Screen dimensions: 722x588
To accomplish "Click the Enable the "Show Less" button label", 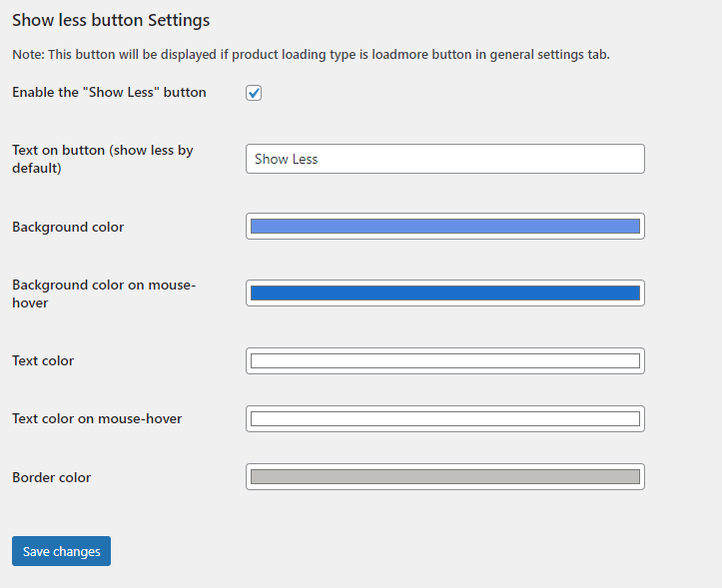I will tap(109, 93).
